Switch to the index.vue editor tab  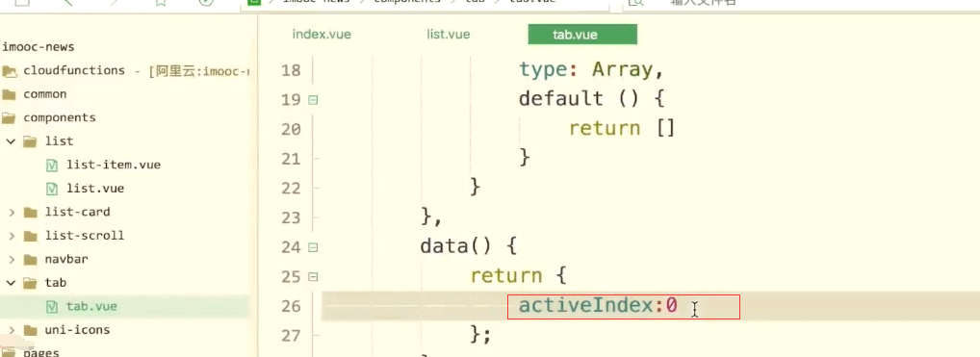point(322,35)
